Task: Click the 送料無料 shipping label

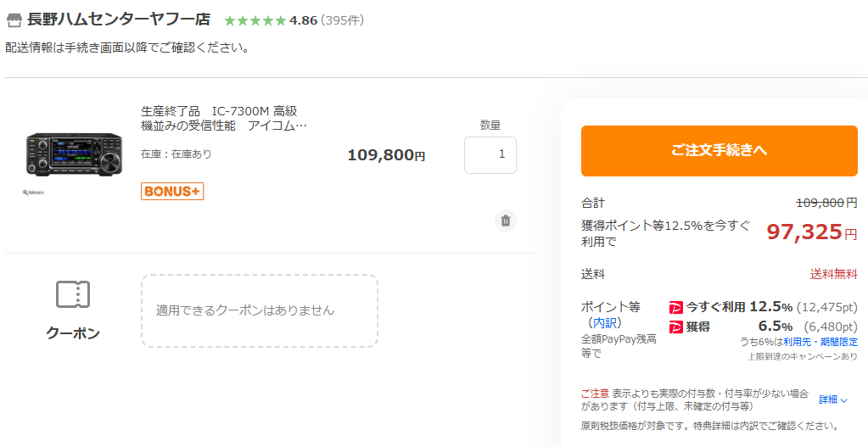Action: pyautogui.click(x=833, y=275)
